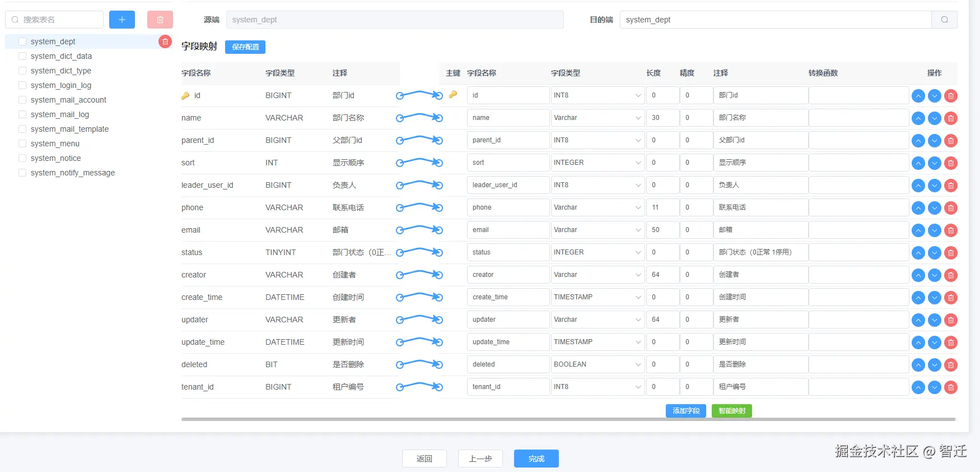Click the 智能映射 smart mapping button
Viewport: 980px width, 472px height.
click(x=732, y=411)
